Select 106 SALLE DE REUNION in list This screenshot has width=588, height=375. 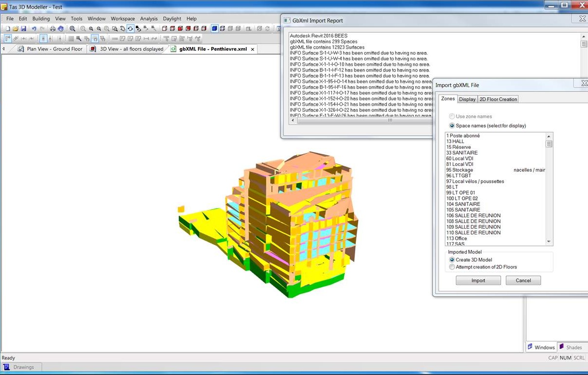473,215
